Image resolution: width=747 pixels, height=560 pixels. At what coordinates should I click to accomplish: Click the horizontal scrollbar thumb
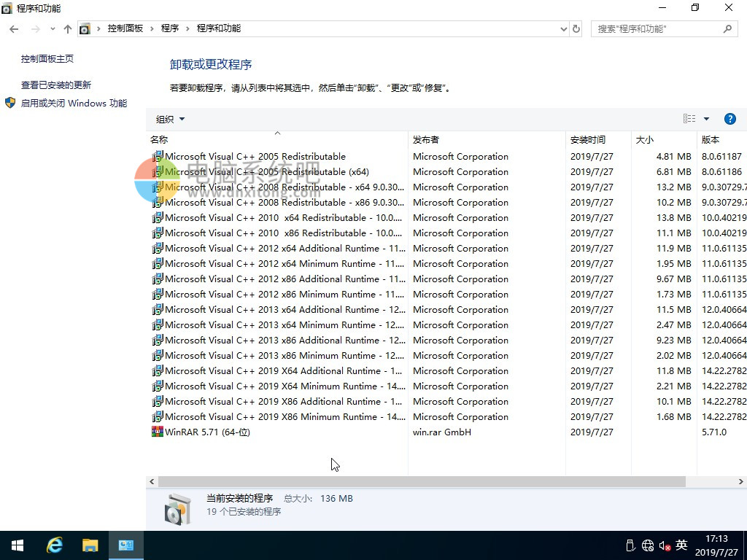422,482
